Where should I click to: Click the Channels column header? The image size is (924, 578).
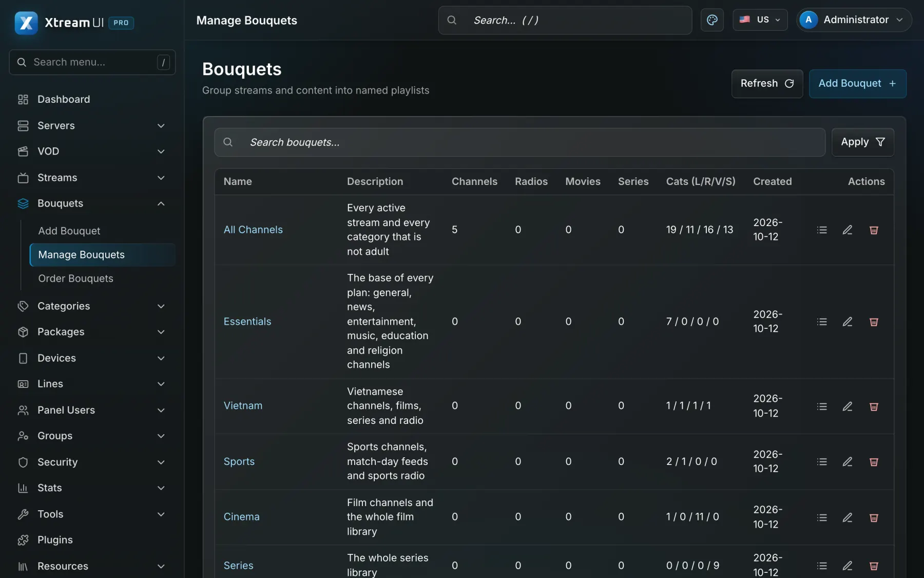pos(474,181)
